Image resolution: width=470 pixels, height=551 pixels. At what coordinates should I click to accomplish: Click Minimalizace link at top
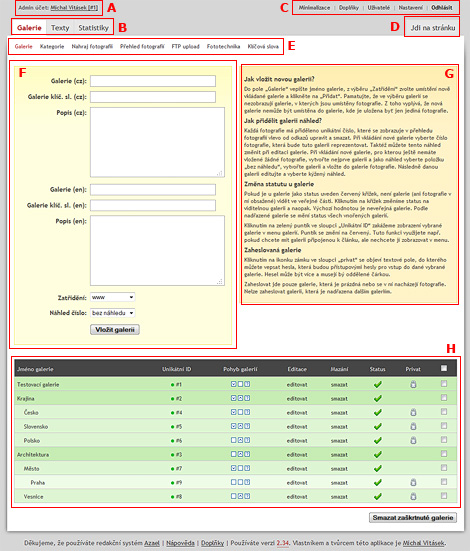click(315, 7)
